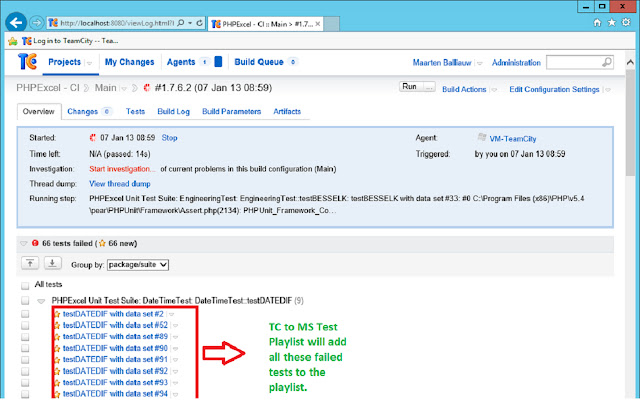Open the 'Log in to TeamCity' favorites bookmark
Screen dimensions: 640x400
click(x=71, y=41)
